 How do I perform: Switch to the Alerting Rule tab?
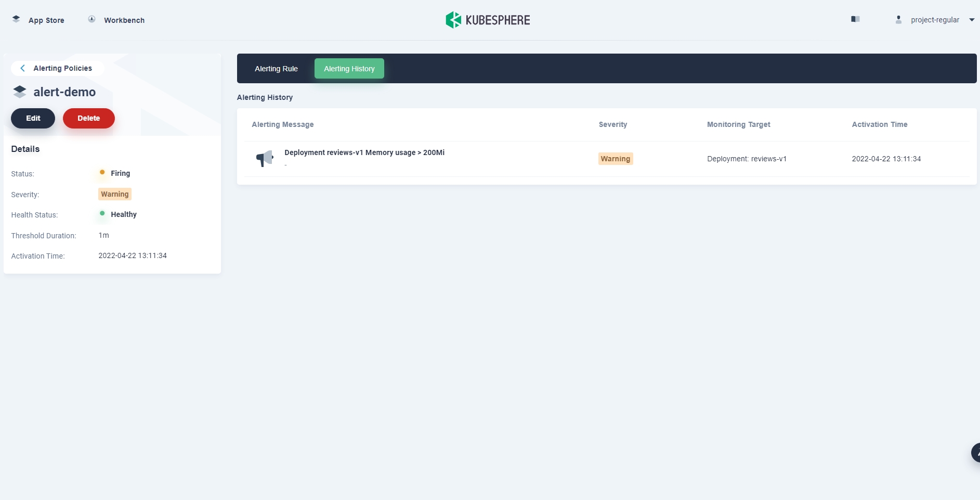click(276, 69)
